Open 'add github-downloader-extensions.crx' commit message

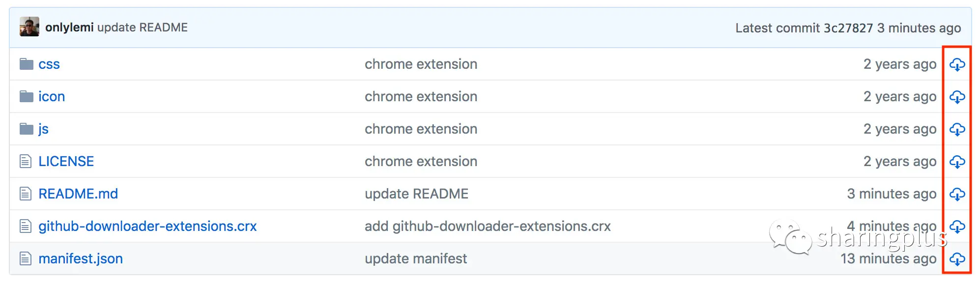pos(488,227)
